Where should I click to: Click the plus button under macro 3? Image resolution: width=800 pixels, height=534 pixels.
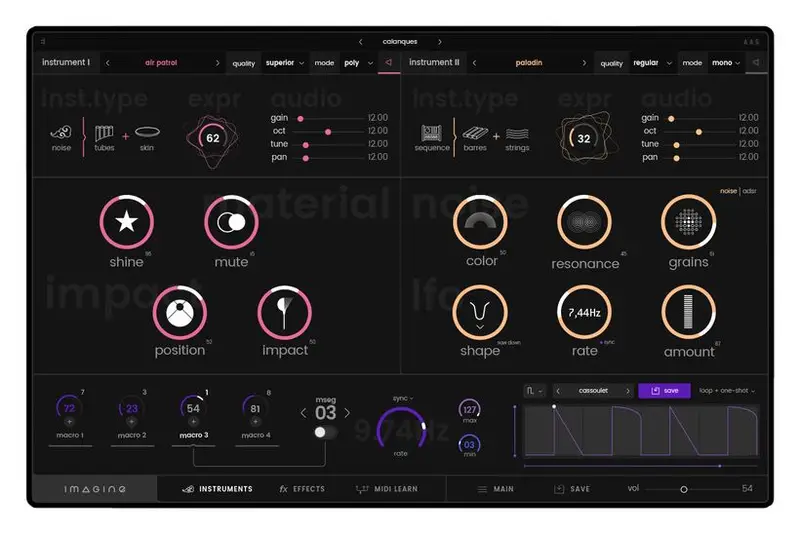pyautogui.click(x=193, y=422)
